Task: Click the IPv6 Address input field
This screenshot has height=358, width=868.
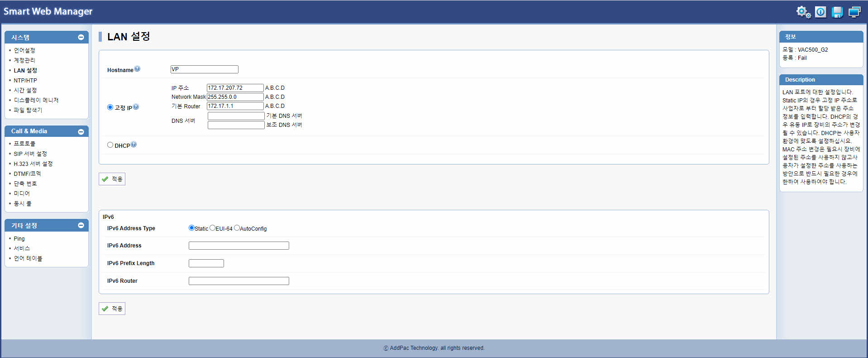Action: 238,246
